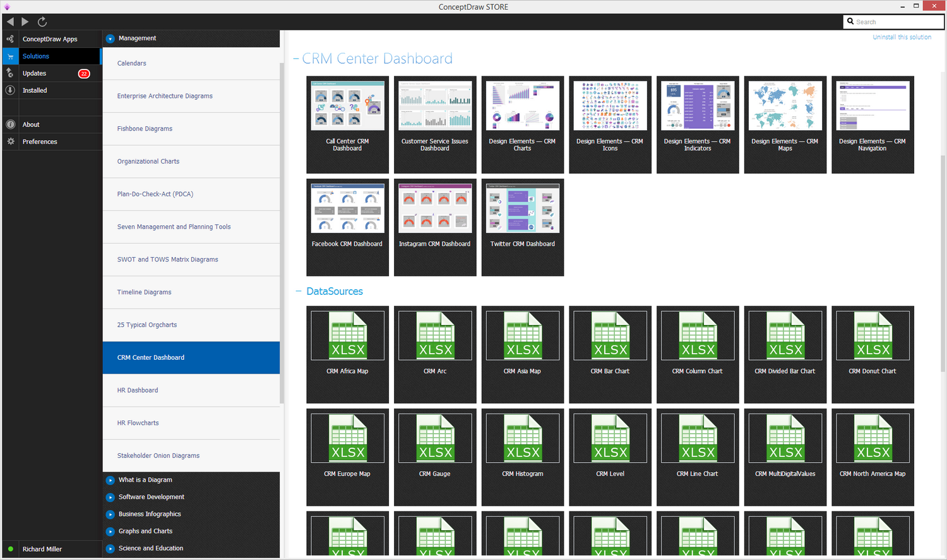Viewport: 947px width, 560px height.
Task: Select Enterprise Architecture Diagrams solution
Action: click(191, 96)
